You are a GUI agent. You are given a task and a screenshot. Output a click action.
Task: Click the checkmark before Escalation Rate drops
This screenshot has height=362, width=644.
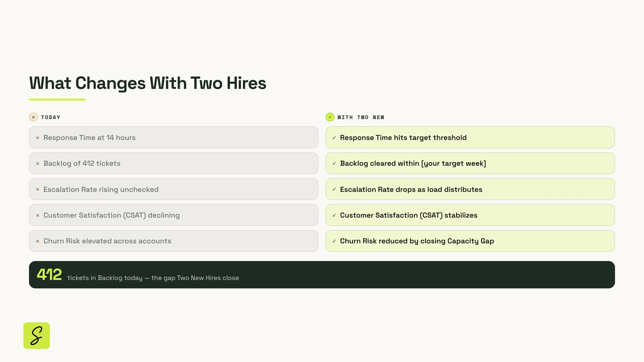coord(334,189)
